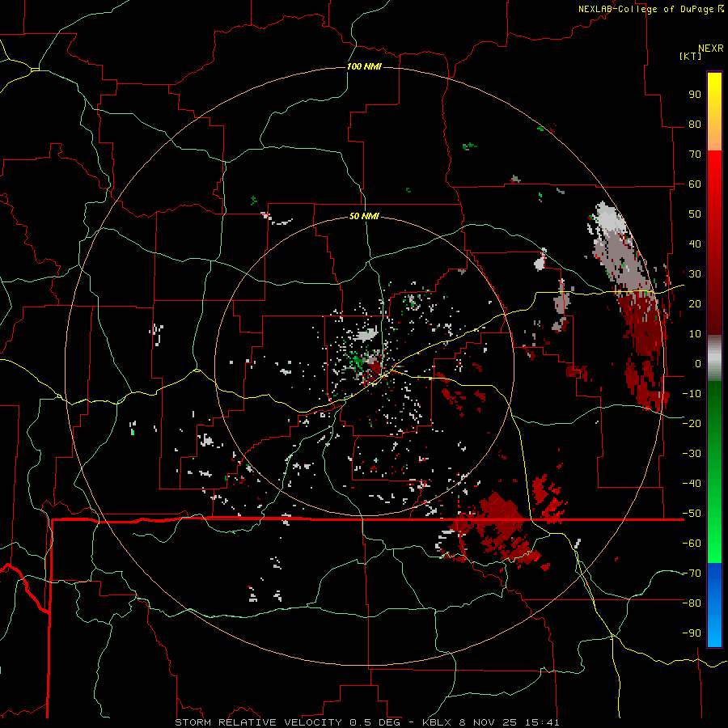The width and height of the screenshot is (728, 728).
Task: Click the 10 value on velocity scale
Action: pos(695,334)
